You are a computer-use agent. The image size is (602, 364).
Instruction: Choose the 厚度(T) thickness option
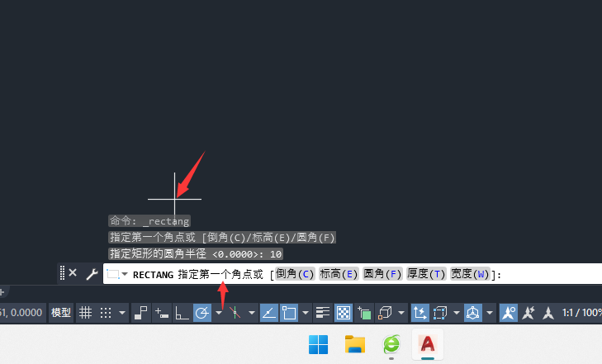point(426,274)
